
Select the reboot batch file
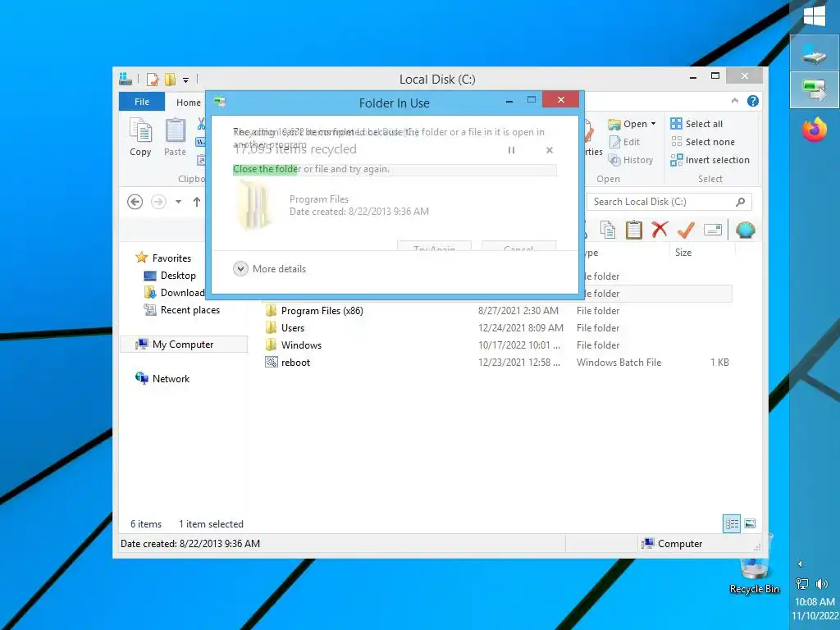(288, 363)
